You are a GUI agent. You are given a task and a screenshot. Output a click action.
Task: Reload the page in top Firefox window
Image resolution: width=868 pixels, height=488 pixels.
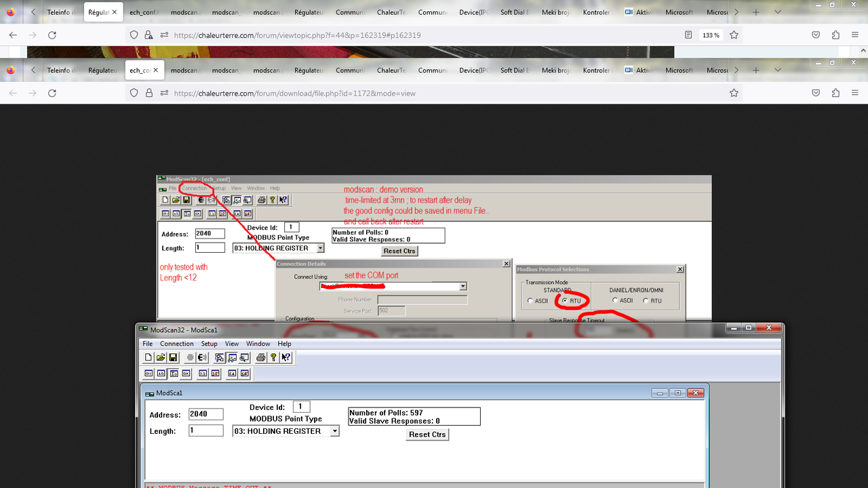pyautogui.click(x=52, y=35)
